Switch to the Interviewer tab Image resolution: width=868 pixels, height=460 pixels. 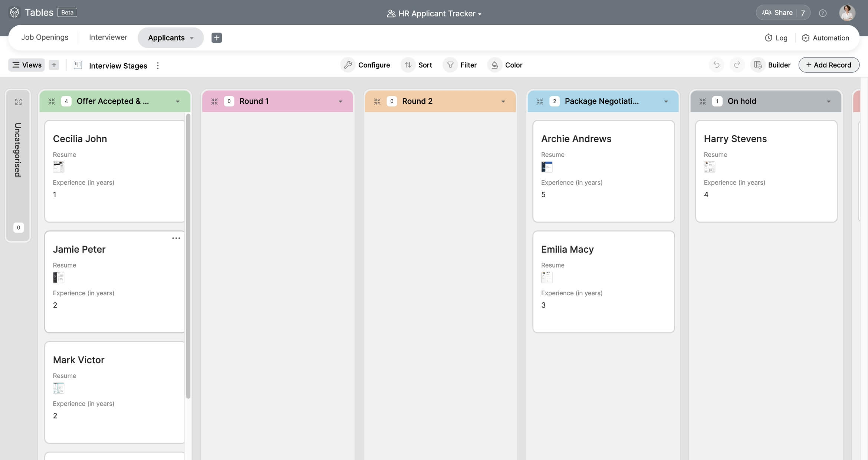pyautogui.click(x=108, y=37)
